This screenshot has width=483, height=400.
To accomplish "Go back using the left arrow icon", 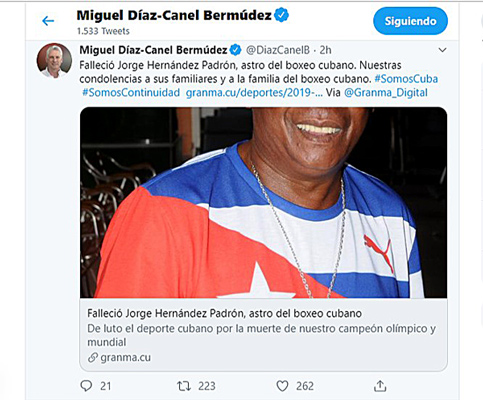I will click(x=48, y=21).
